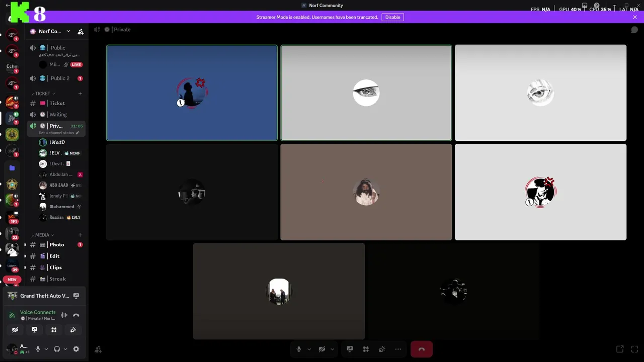The image size is (644, 362).
Task: Select Russian member with LVL1 tag
Action: click(61, 218)
